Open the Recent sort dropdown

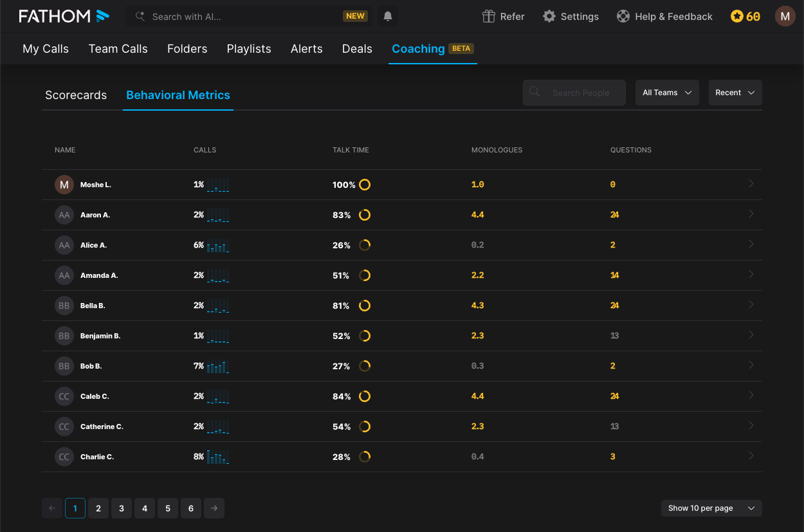(x=735, y=93)
